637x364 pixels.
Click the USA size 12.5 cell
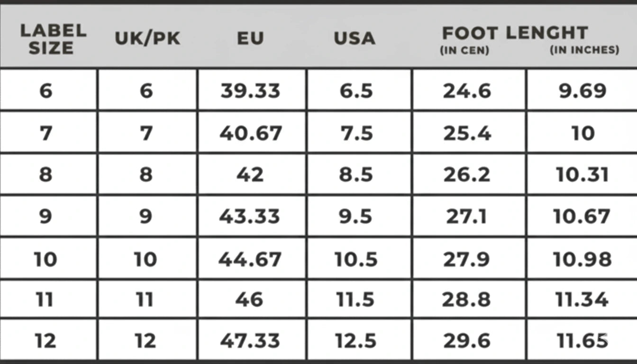pyautogui.click(x=356, y=341)
